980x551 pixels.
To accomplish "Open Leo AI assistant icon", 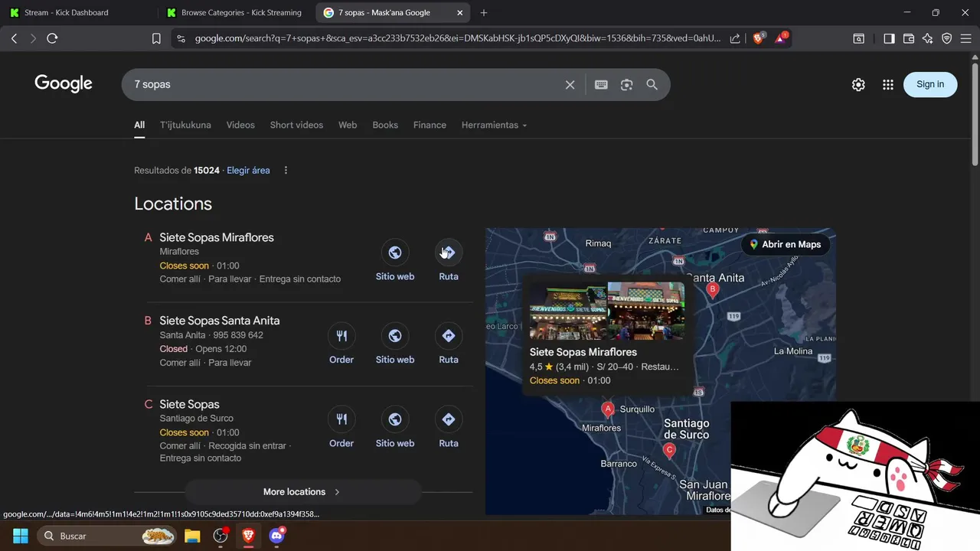I will pos(928,38).
